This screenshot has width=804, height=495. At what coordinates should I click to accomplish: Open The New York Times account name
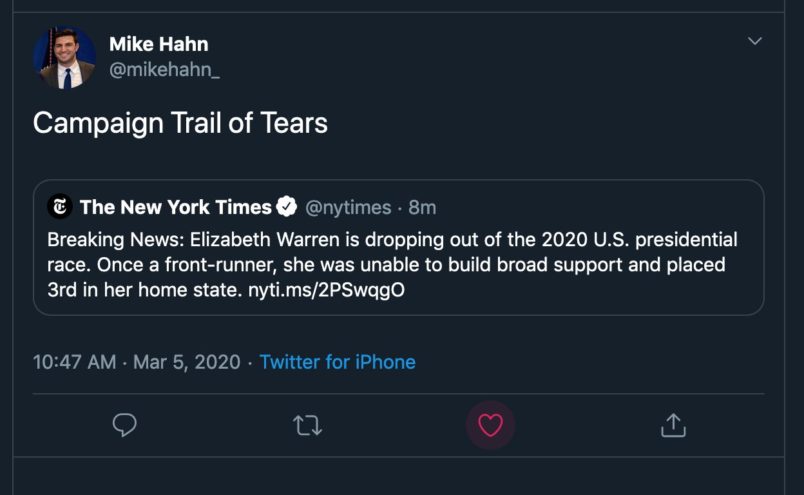(175, 207)
